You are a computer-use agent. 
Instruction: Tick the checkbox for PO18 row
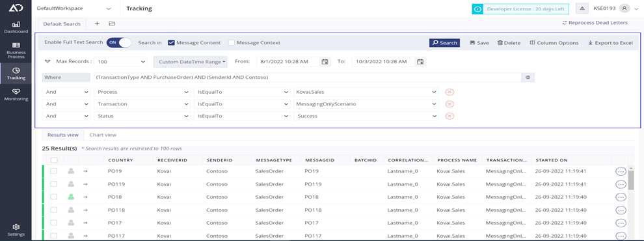point(54,197)
